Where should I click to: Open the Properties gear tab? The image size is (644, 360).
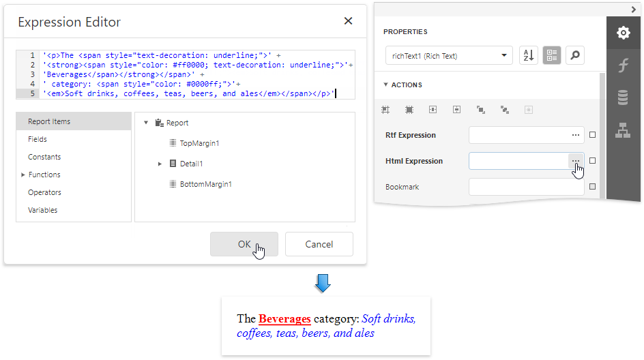click(623, 33)
